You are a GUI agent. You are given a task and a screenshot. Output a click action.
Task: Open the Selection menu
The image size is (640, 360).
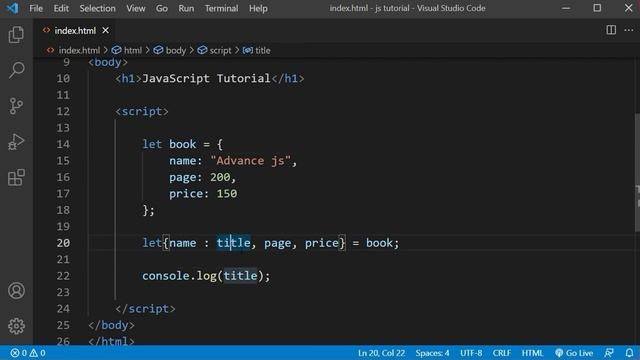tap(98, 8)
